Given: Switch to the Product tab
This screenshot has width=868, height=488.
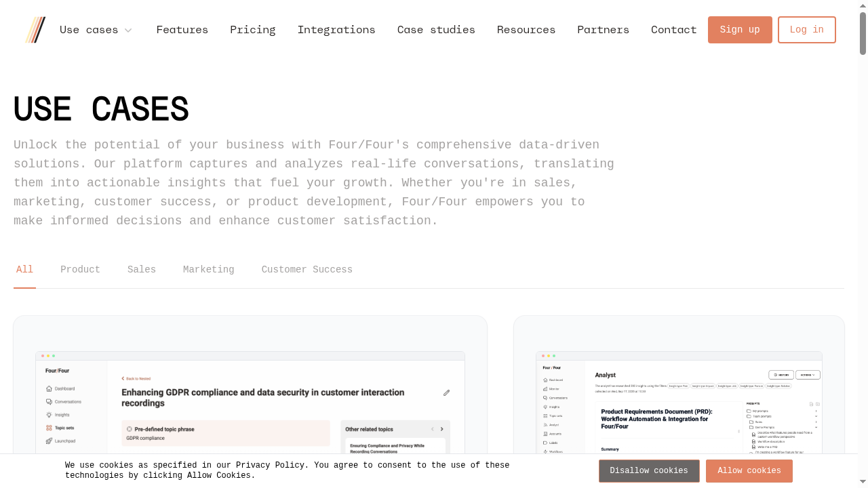Looking at the screenshot, I should (80, 270).
